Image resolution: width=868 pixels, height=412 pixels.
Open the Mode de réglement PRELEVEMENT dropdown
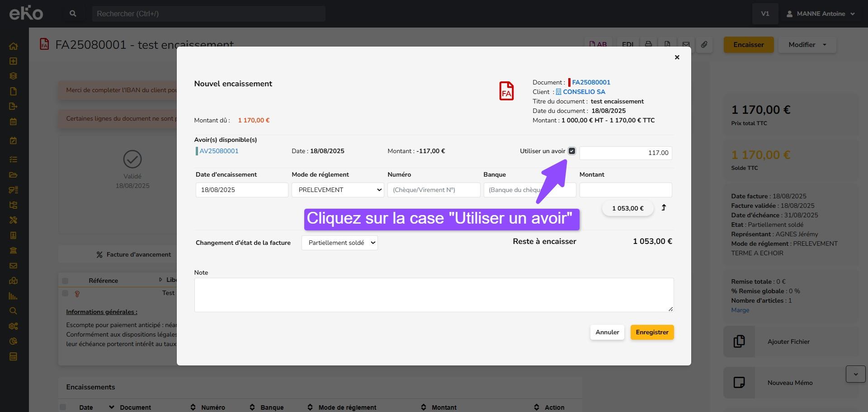[337, 190]
